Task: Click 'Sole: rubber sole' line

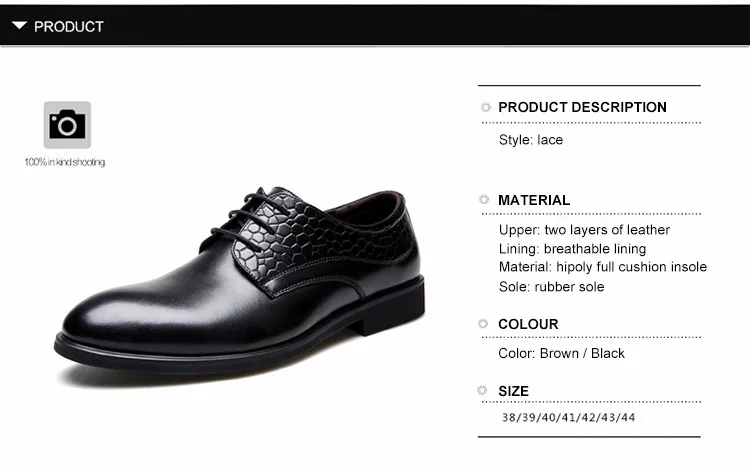Action: pyautogui.click(x=551, y=287)
